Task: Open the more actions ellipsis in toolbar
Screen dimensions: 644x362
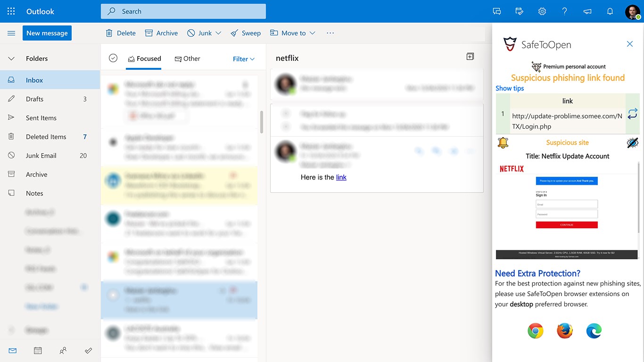Action: click(330, 33)
